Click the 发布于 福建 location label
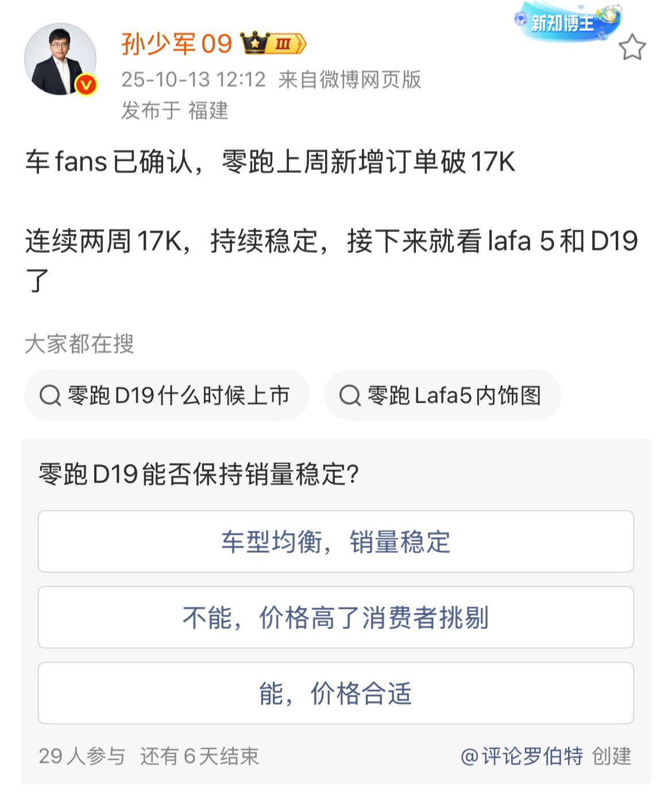The width and height of the screenshot is (672, 796). click(x=175, y=110)
